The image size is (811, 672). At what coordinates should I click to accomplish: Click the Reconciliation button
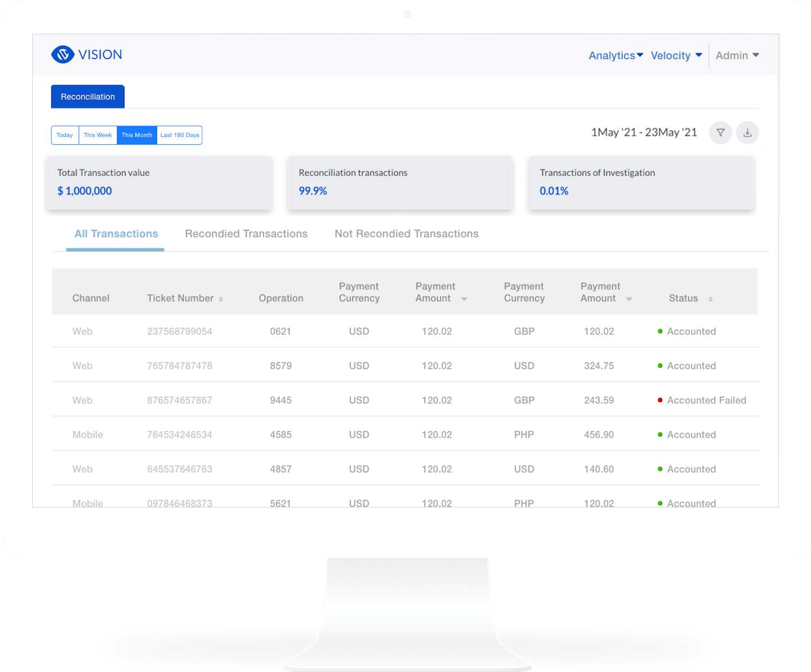pyautogui.click(x=88, y=97)
